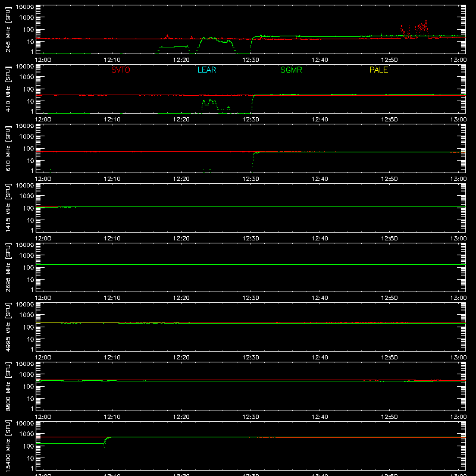476x476 pixels.
Task: Click the 10000 y-axis value on 245 MHz plot
Action: [x=25, y=7]
